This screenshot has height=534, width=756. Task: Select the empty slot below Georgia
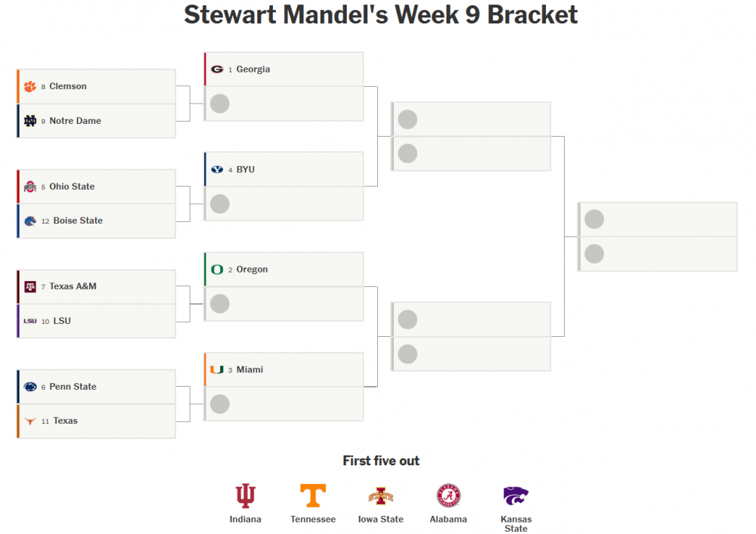pyautogui.click(x=283, y=103)
